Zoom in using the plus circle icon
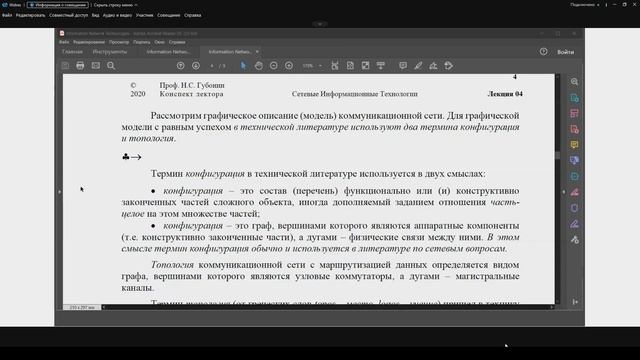Viewport: 640px width, 360px height. point(289,66)
